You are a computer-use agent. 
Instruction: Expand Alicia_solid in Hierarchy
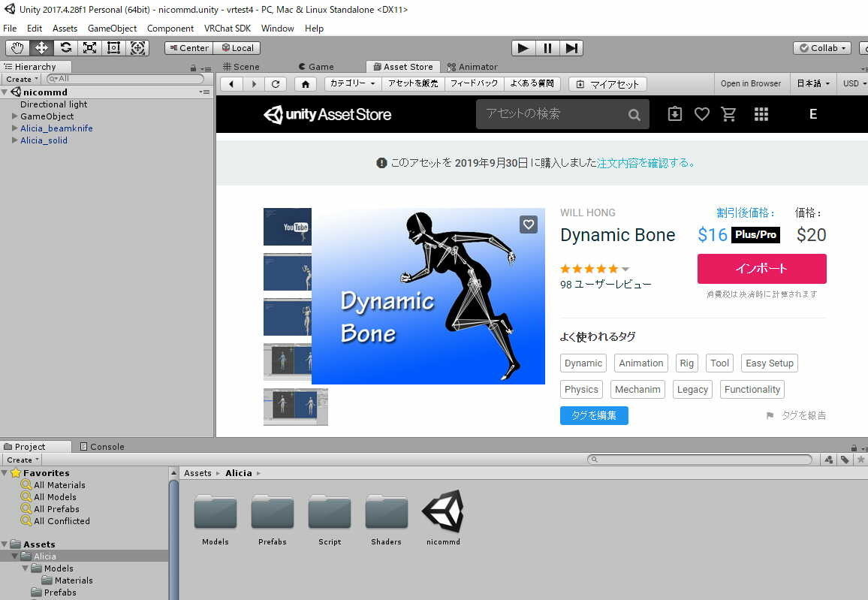tap(15, 140)
